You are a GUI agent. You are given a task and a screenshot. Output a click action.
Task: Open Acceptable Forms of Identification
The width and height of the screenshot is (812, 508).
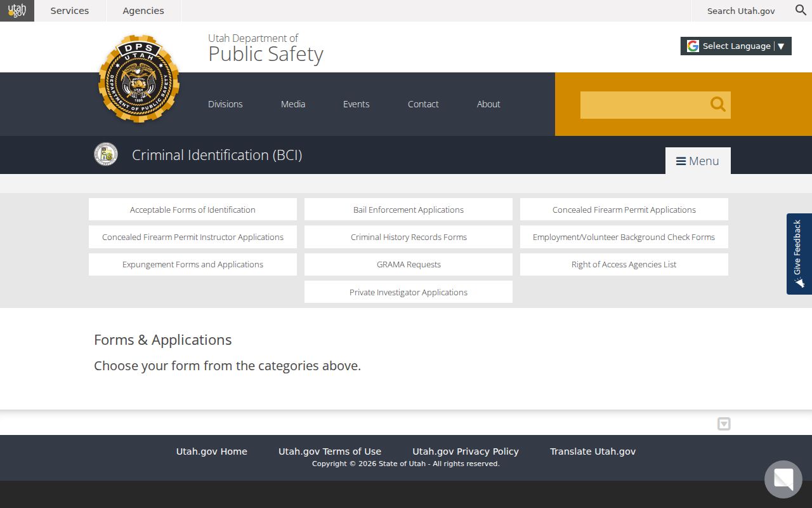[193, 210]
